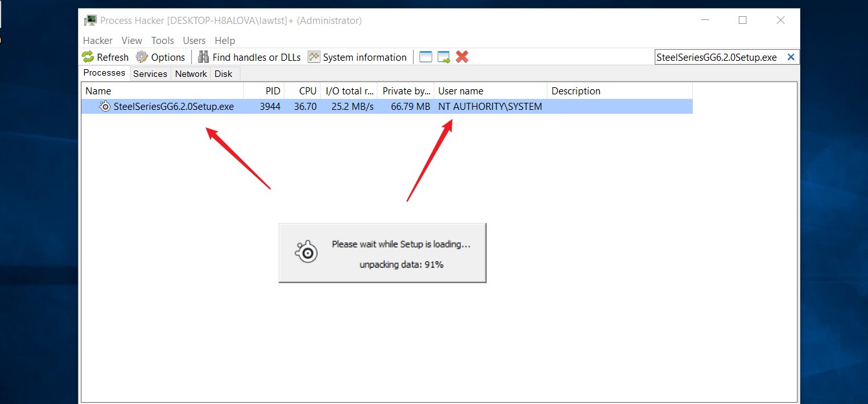868x404 pixels.
Task: Click 'unpacking data: 91%' progress text
Action: click(401, 264)
